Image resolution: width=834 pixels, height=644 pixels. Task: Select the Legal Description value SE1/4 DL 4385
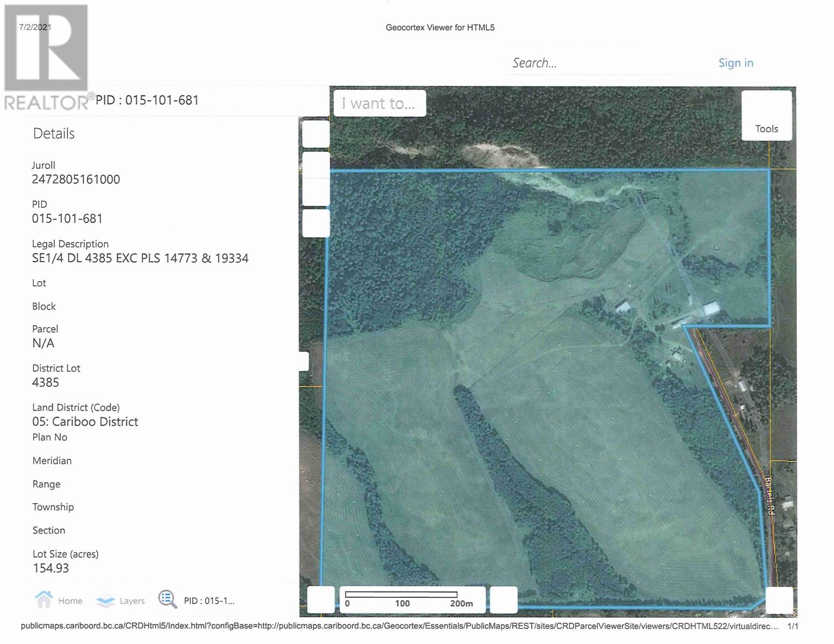click(140, 258)
